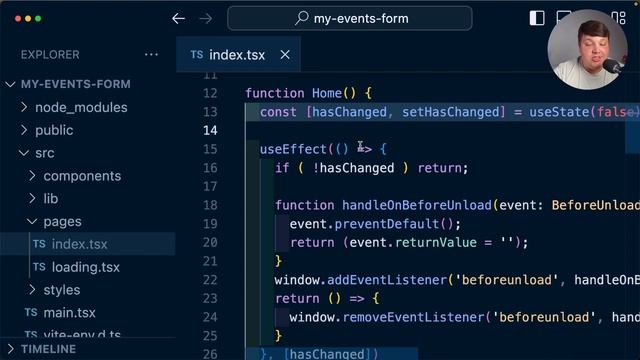640x360 pixels.
Task: Click preventDefault on line 19
Action: click(387, 224)
